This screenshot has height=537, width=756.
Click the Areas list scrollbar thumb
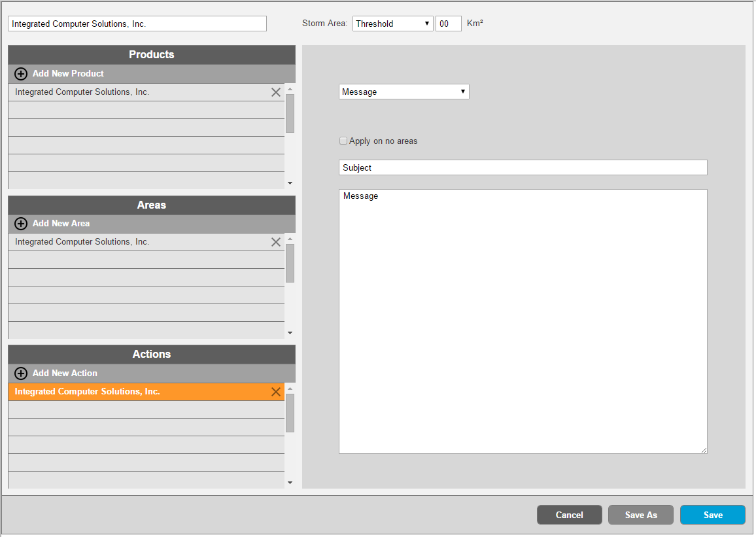[x=290, y=263]
